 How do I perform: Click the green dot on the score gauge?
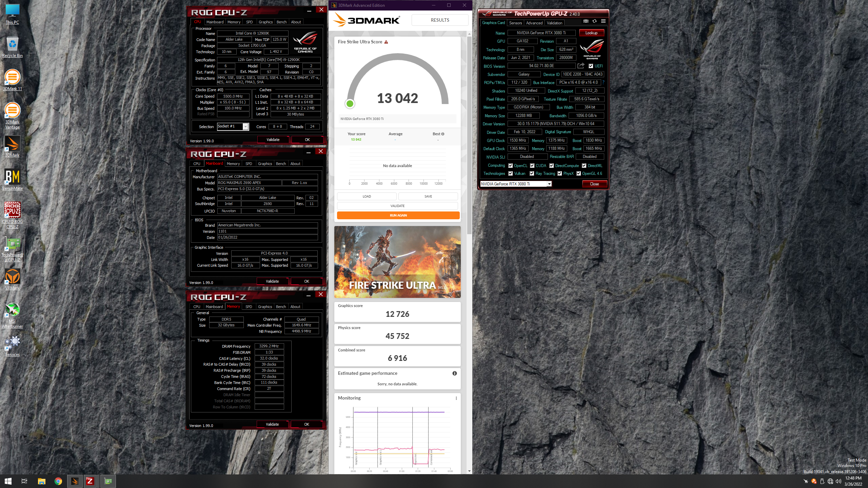click(350, 104)
